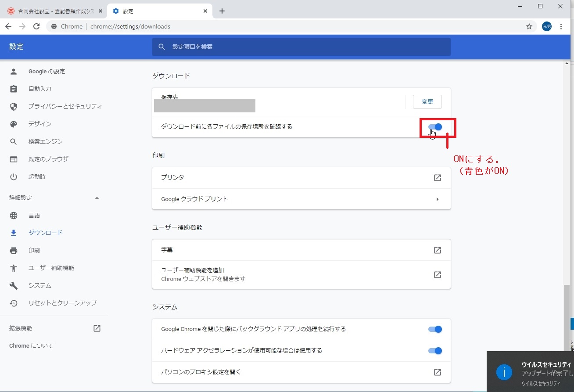Toggle hardware acceleration switch

click(x=435, y=351)
